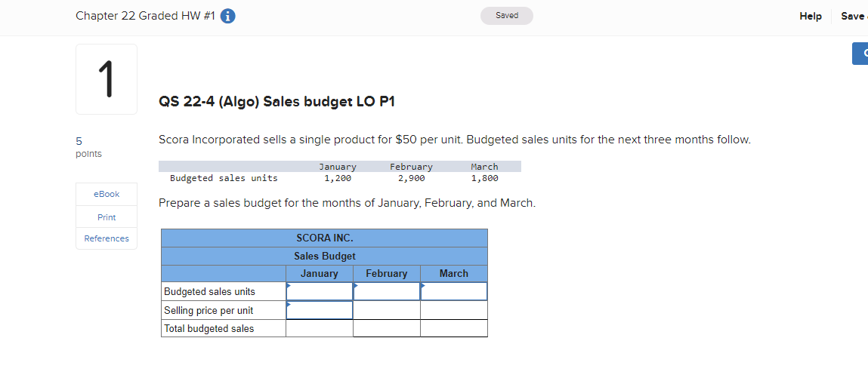Click the 'Budgeted sales units' row label in answer table
The height and width of the screenshot is (378, 868).
(210, 291)
